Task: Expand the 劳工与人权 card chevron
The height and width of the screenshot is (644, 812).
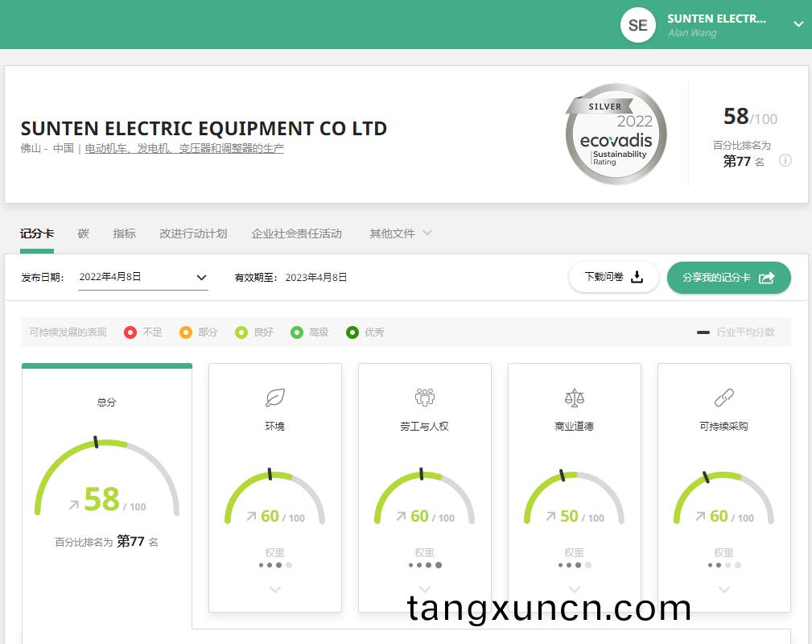Action: click(425, 589)
